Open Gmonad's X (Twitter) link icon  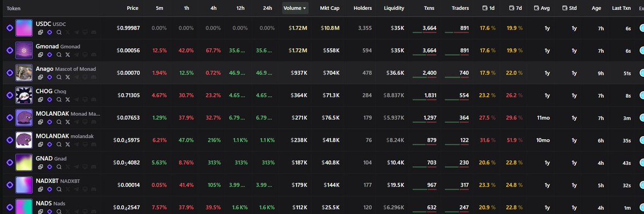tap(68, 55)
